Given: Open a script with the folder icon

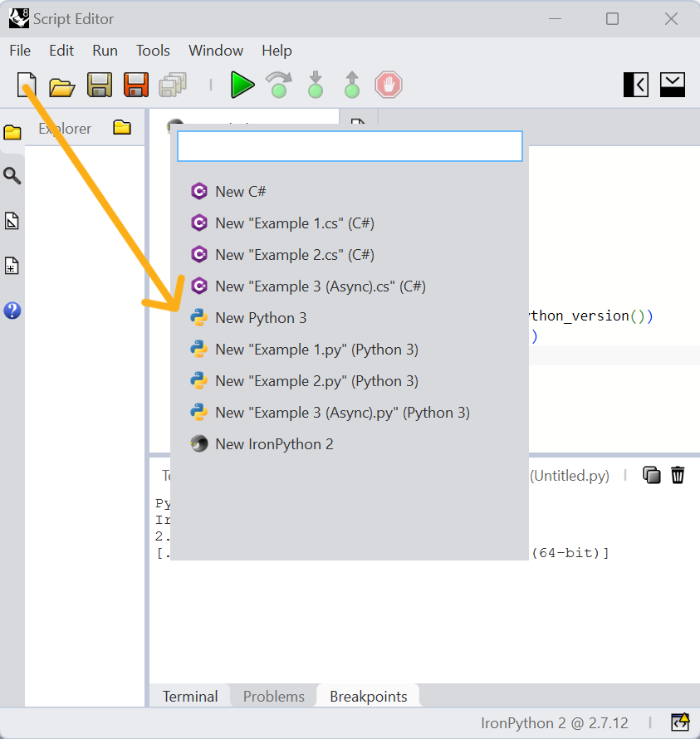Looking at the screenshot, I should [62, 85].
